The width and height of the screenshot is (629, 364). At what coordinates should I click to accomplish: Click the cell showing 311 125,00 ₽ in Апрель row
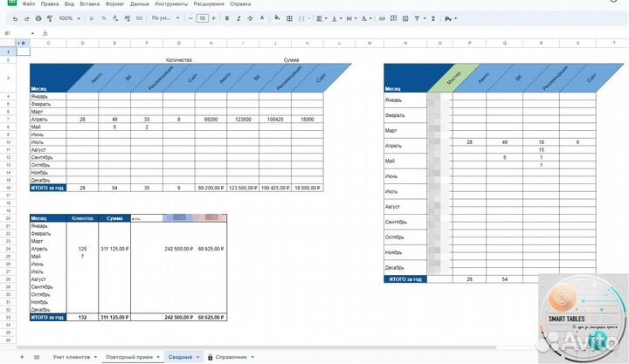point(114,249)
